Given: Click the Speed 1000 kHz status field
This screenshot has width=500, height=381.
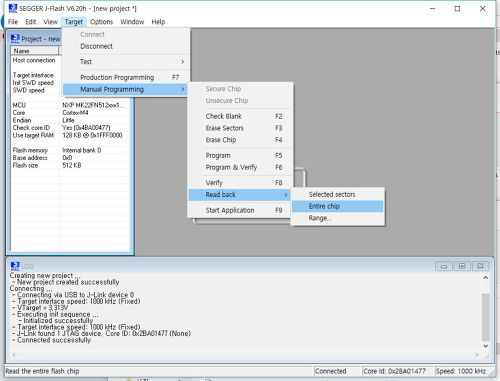Looking at the screenshot, I should click(x=461, y=371).
